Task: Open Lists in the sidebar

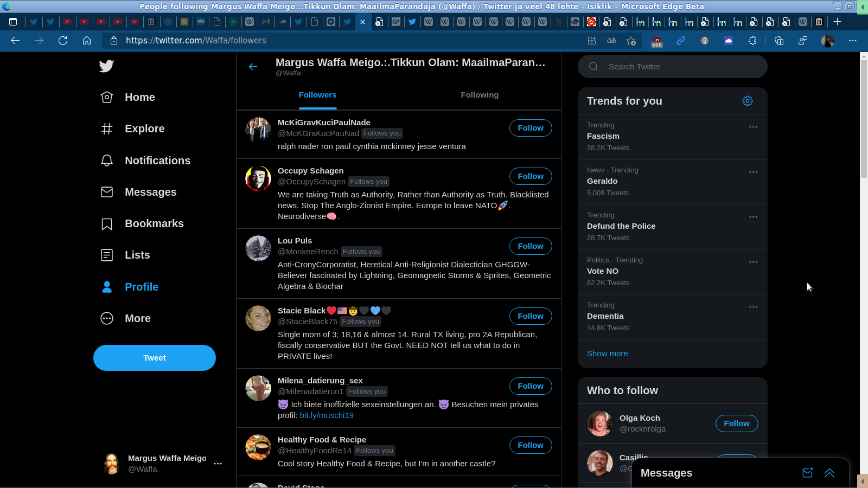Action: (125, 255)
